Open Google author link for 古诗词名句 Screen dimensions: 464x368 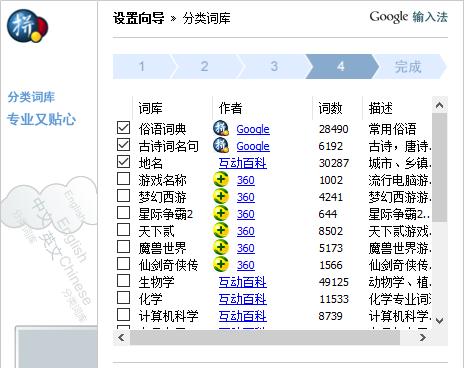[x=253, y=146]
